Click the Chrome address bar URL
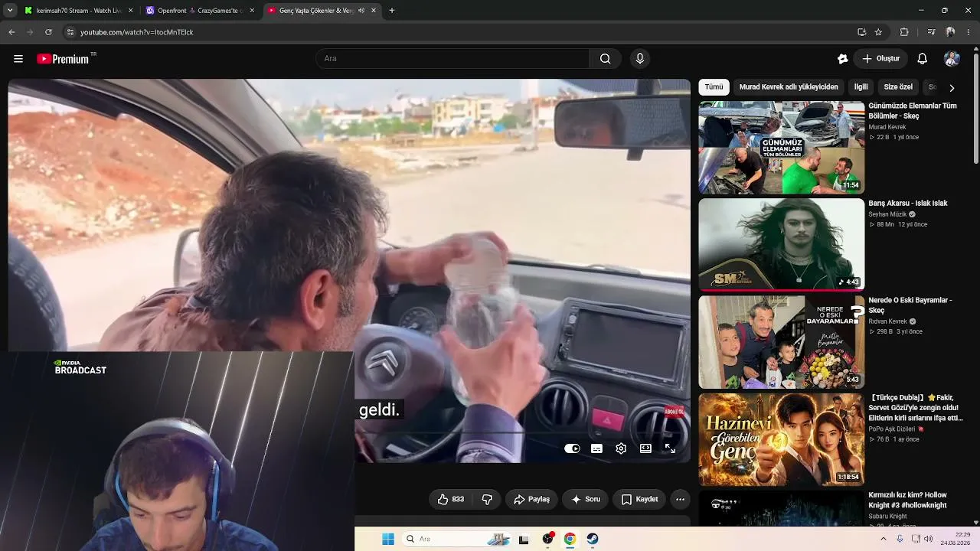980x551 pixels. point(136,32)
